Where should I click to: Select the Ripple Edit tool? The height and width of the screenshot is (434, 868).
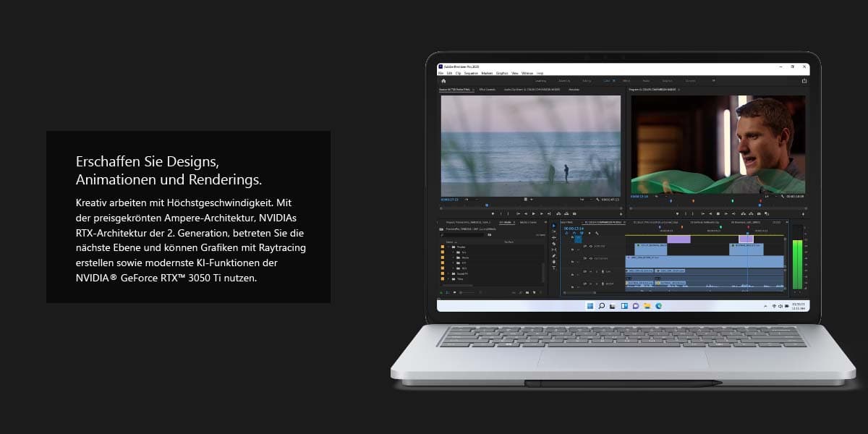(554, 237)
